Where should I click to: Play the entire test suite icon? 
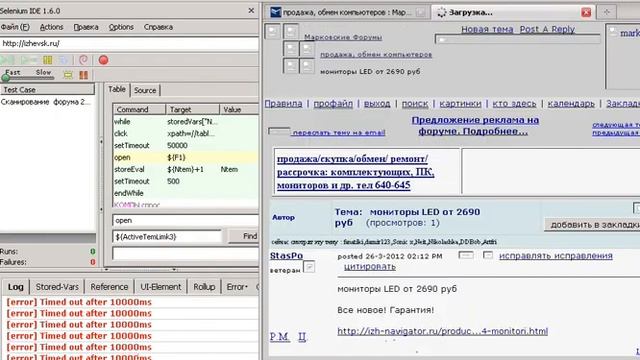coord(8,60)
